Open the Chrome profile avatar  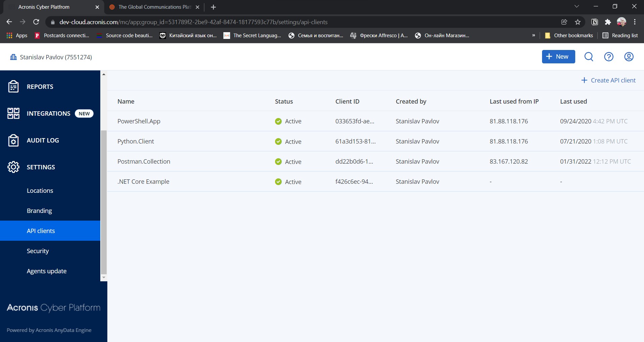click(622, 22)
